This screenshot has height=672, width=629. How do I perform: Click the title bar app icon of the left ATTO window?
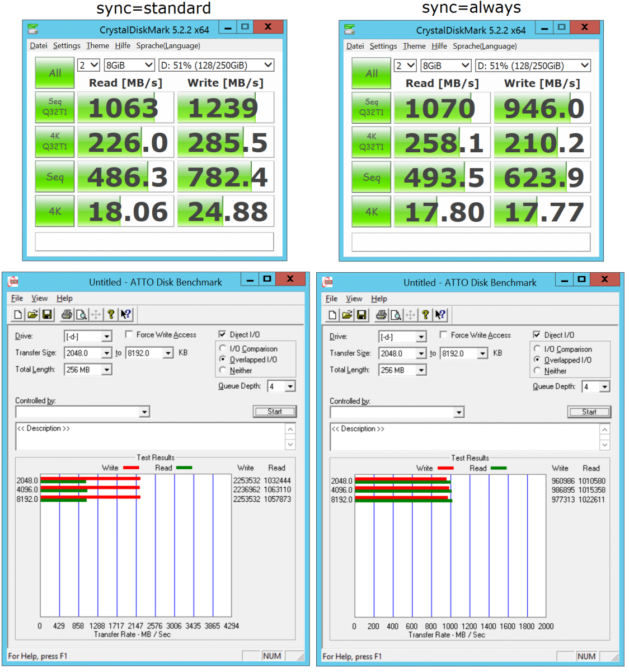pyautogui.click(x=13, y=282)
